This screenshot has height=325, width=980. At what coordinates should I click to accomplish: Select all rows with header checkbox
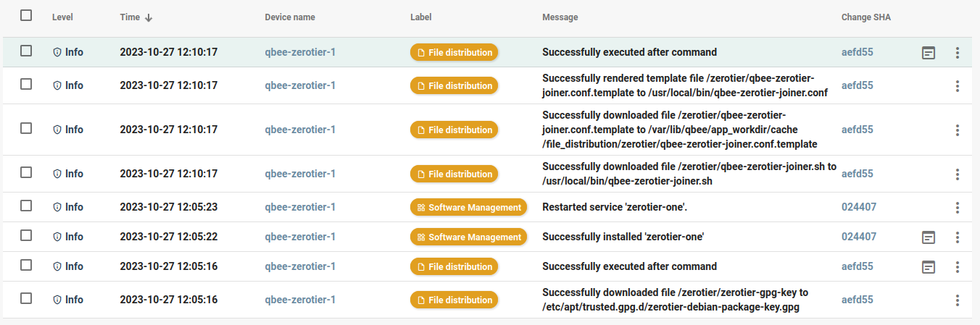click(x=26, y=15)
